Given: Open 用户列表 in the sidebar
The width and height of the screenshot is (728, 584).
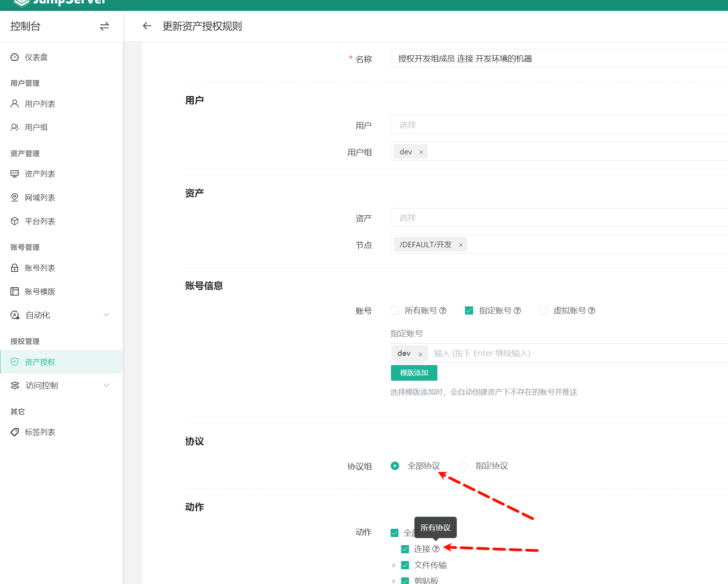Looking at the screenshot, I should (x=40, y=104).
